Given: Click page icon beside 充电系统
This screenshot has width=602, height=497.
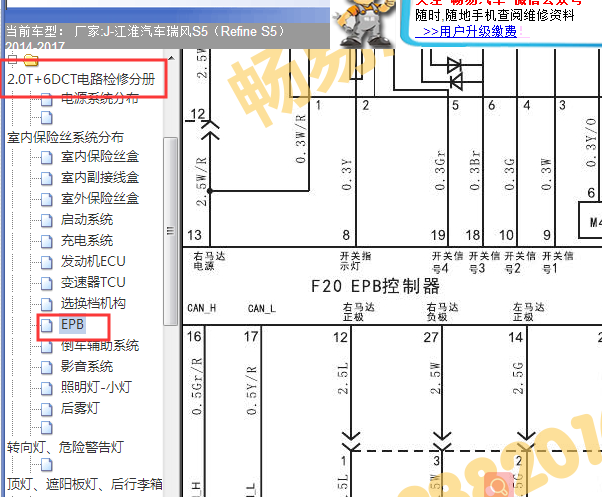Looking at the screenshot, I should click(46, 241).
